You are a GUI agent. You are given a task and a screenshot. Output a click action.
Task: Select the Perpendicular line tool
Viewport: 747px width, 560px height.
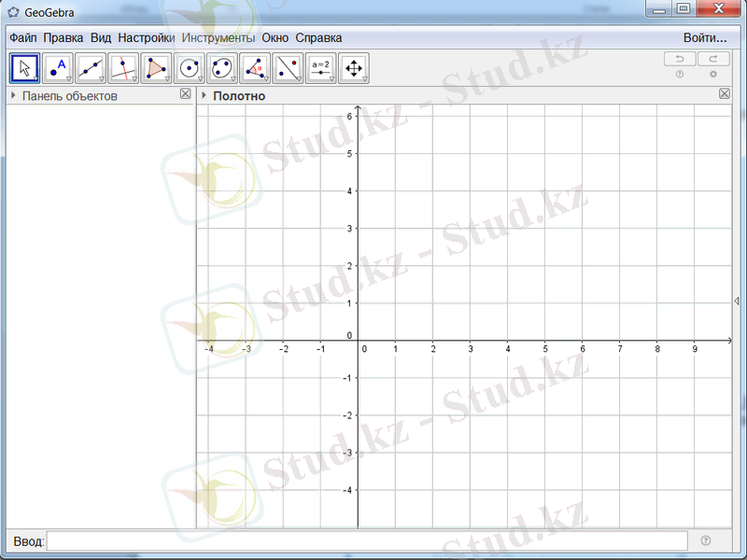[123, 68]
